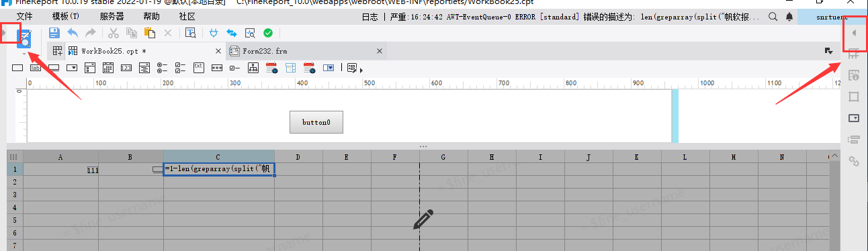The image size is (868, 251).
Task: Select row header 3
Action: (x=15, y=195)
